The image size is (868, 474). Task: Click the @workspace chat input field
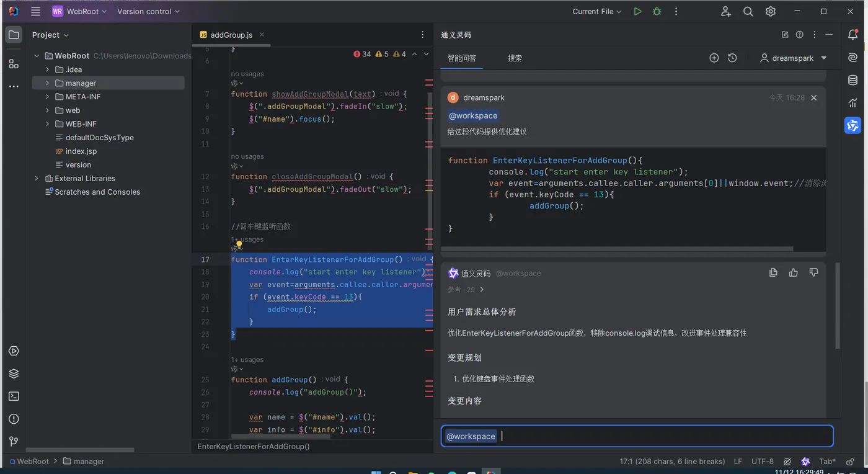point(637,436)
